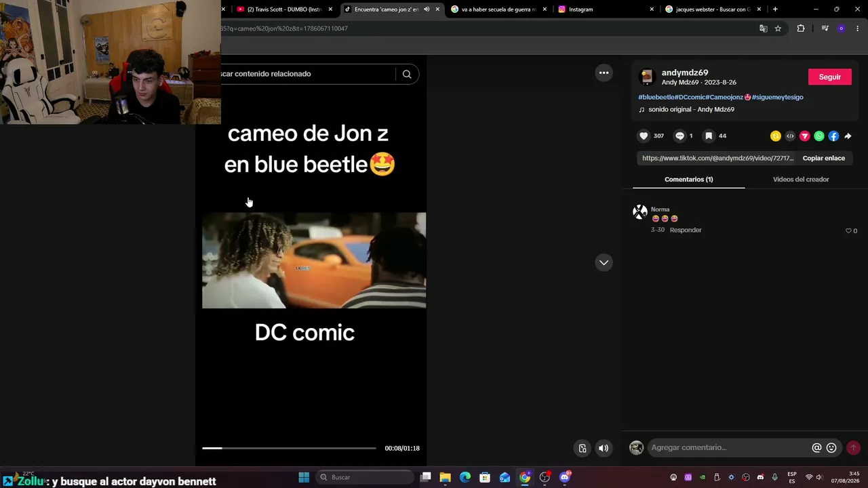Viewport: 868px width, 488px height.
Task: Click the Windows taskbar Buscar search box
Action: (x=366, y=477)
